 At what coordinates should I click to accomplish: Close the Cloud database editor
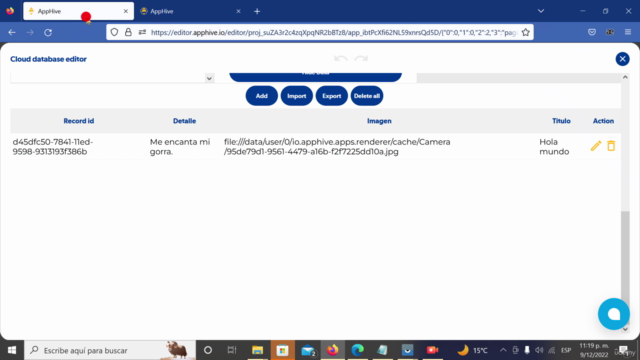[622, 59]
